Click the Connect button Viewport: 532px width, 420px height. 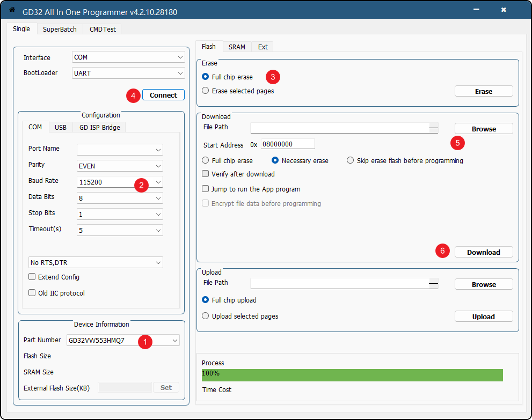pyautogui.click(x=163, y=95)
